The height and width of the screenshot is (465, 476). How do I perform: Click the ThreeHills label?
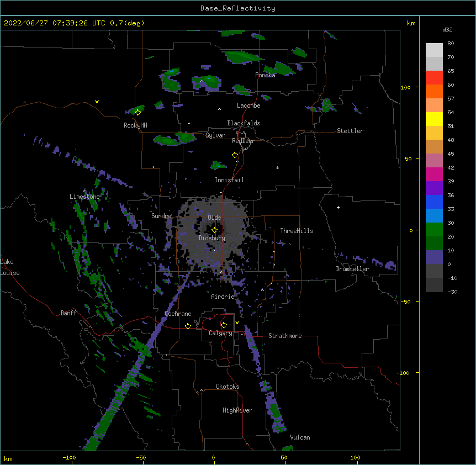(x=297, y=231)
